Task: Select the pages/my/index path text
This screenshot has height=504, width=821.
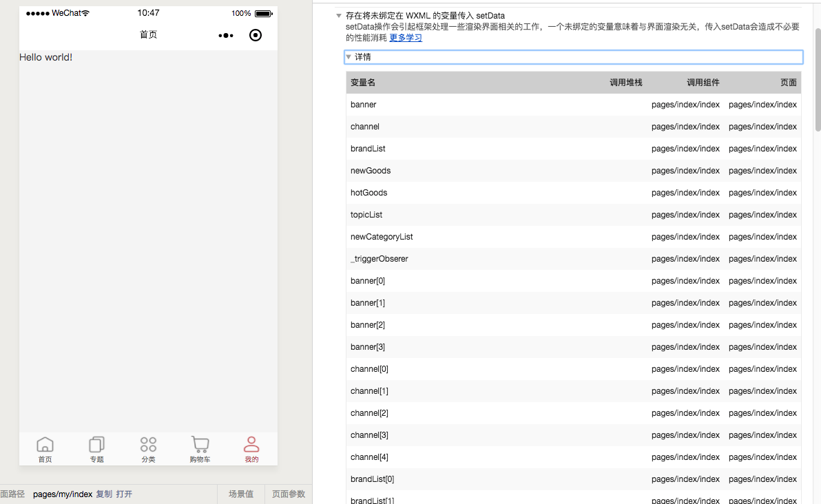Action: tap(63, 494)
